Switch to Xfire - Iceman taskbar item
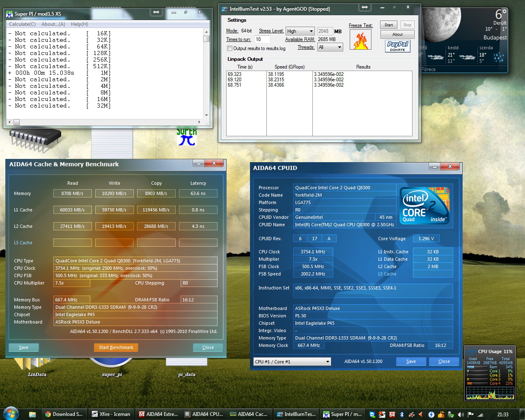The height and width of the screenshot is (420, 525). click(111, 414)
